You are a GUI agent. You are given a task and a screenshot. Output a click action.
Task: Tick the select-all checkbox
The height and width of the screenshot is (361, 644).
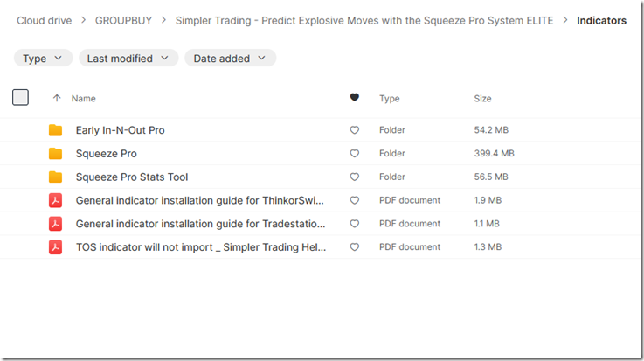[x=21, y=98]
